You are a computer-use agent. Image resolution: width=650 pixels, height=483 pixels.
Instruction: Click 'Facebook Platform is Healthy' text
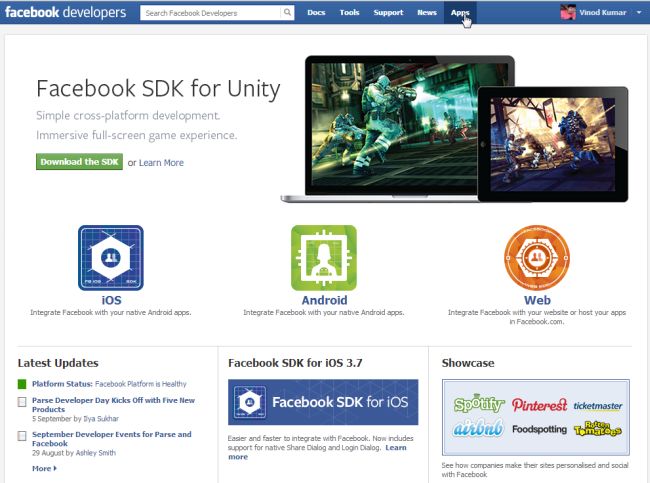141,384
